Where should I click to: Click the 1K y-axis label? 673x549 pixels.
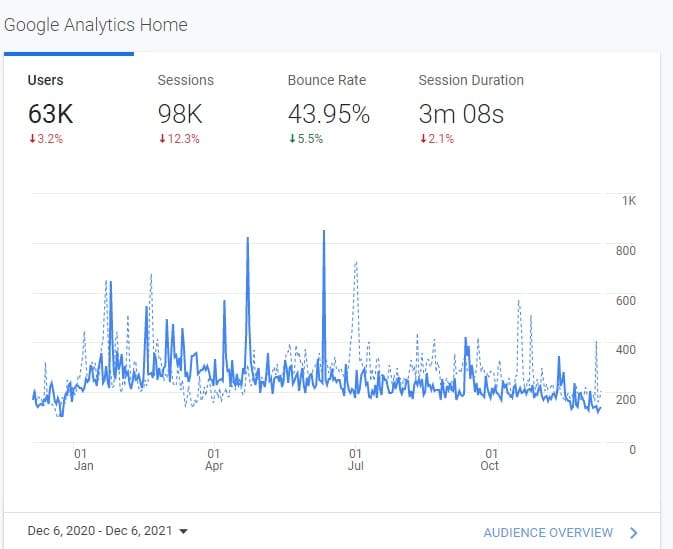coord(629,200)
